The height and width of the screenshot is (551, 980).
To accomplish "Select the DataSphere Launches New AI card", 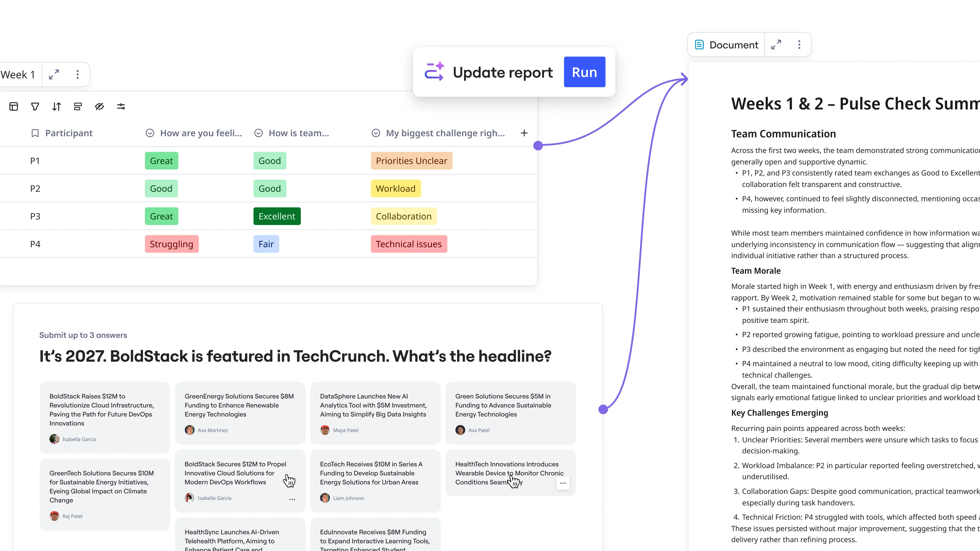I will [375, 413].
